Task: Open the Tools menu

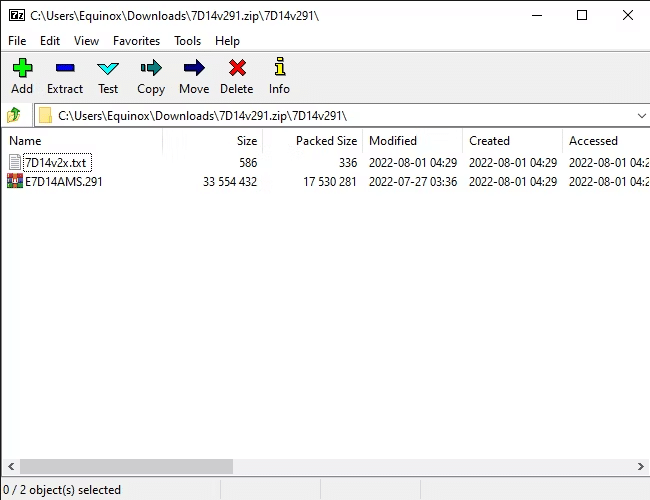Action: pos(187,41)
